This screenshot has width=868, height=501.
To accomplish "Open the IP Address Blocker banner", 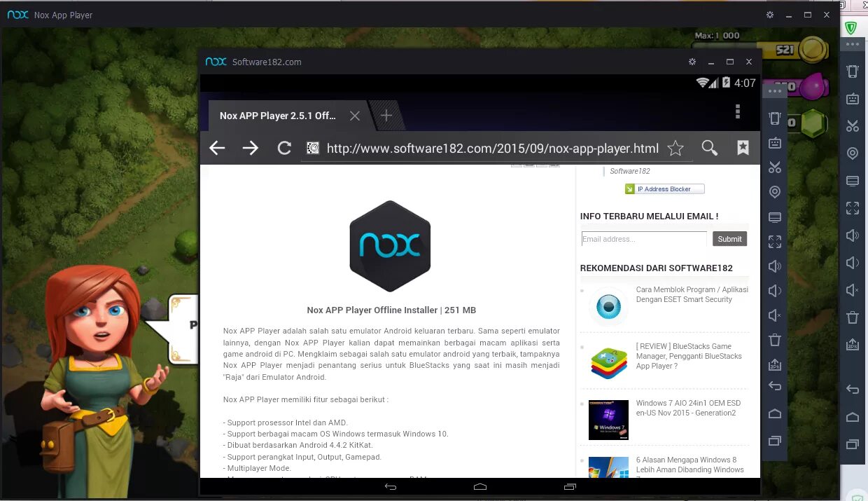I will point(665,189).
